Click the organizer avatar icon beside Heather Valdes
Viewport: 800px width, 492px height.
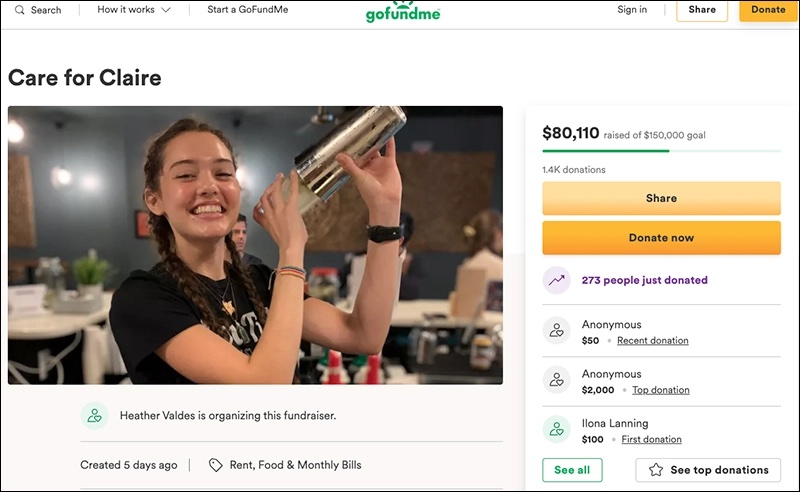point(94,415)
